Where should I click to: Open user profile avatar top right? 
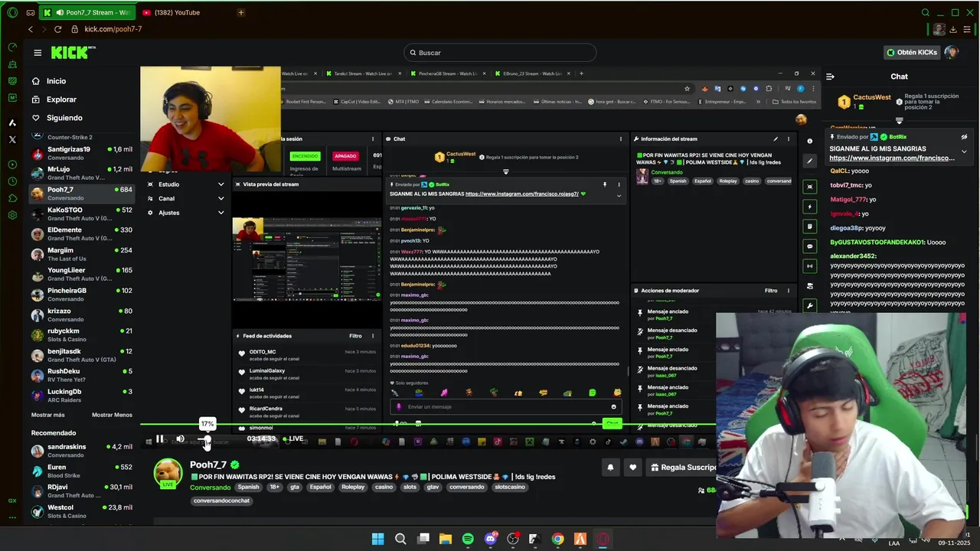[952, 53]
